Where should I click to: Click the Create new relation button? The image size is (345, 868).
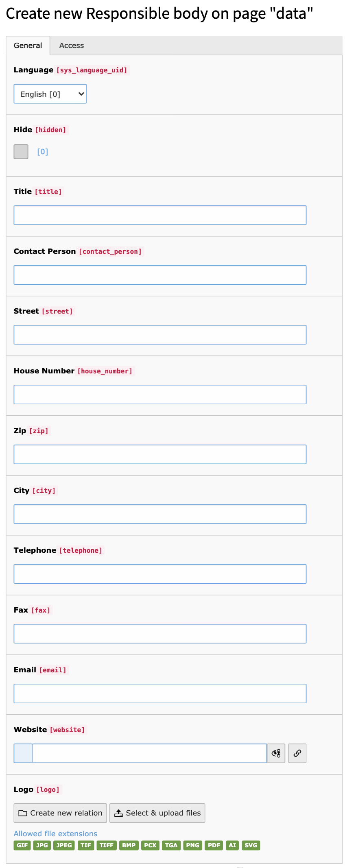(60, 813)
